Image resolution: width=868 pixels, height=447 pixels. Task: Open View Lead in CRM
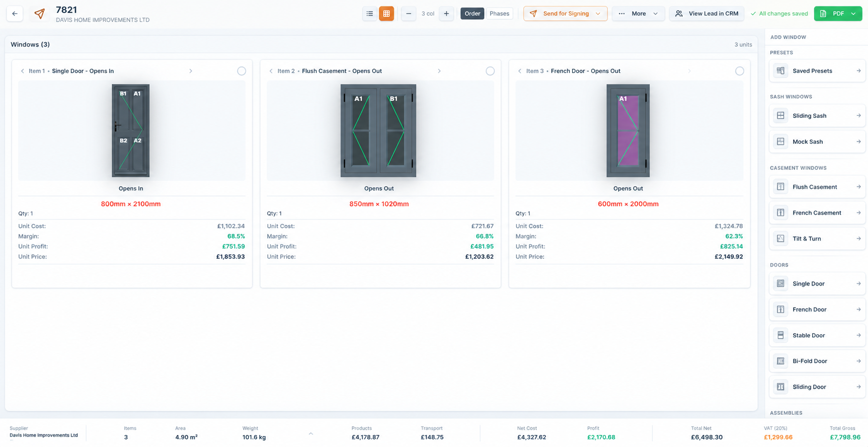pos(707,14)
